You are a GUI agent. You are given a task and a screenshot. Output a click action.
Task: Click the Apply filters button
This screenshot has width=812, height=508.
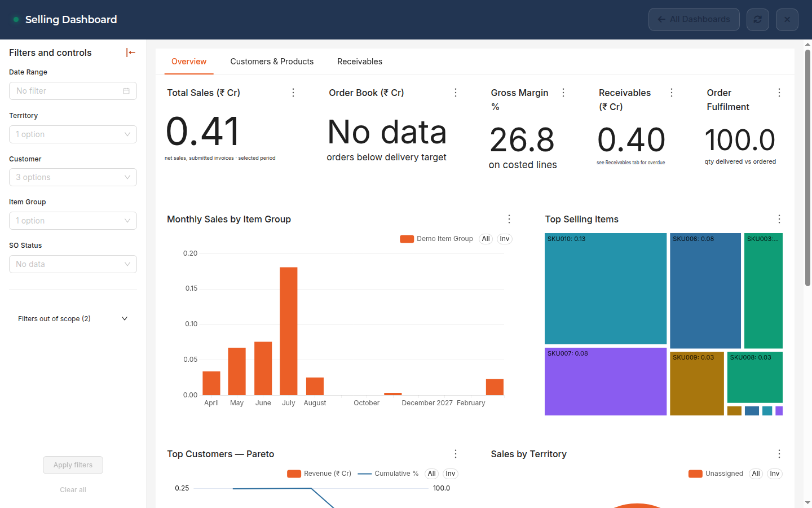pyautogui.click(x=73, y=465)
